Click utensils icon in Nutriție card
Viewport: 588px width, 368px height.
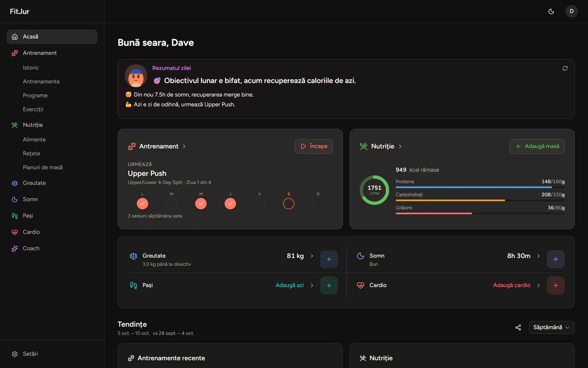coord(363,146)
